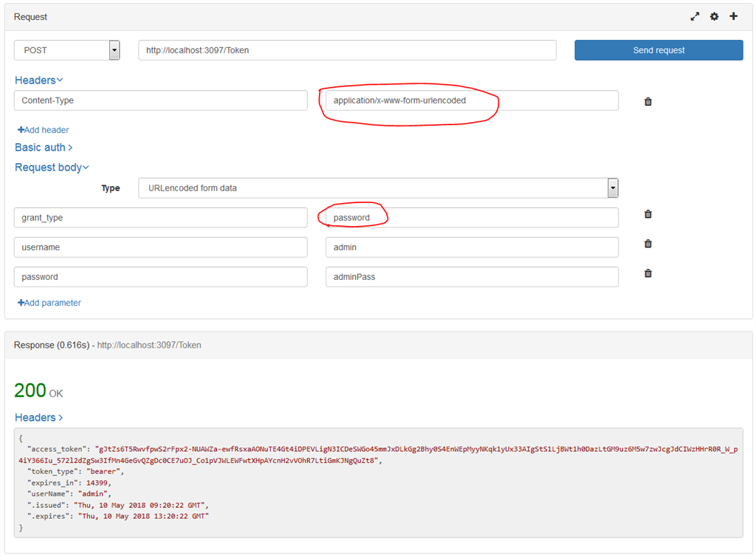Open the settings gear icon
756x556 pixels.
coord(714,17)
